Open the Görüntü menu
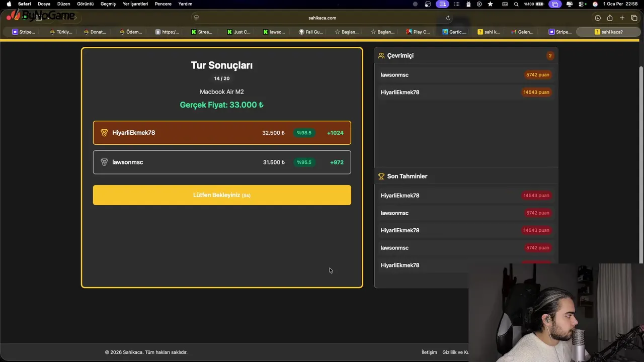 click(x=85, y=4)
